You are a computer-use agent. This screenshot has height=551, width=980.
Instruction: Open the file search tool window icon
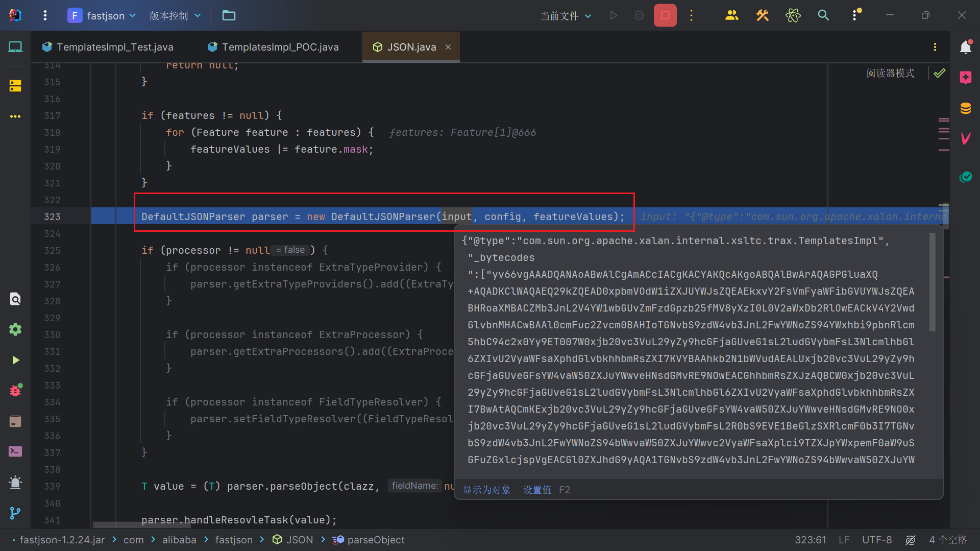click(15, 299)
